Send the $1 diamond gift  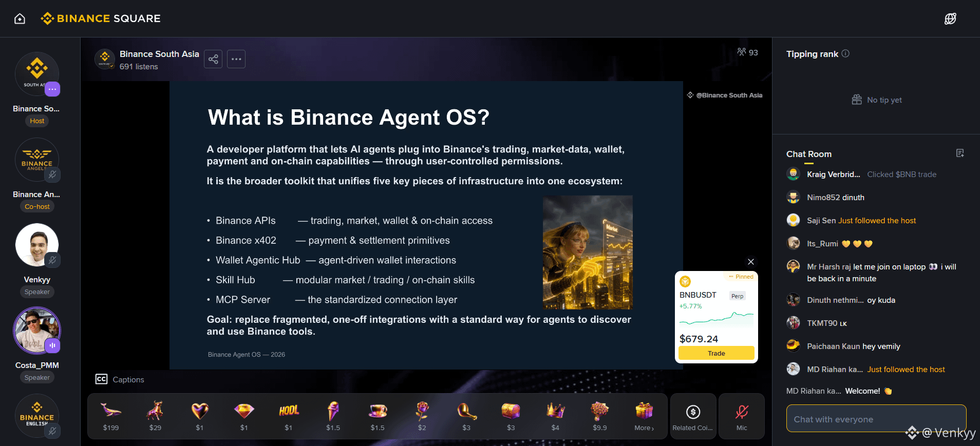244,416
